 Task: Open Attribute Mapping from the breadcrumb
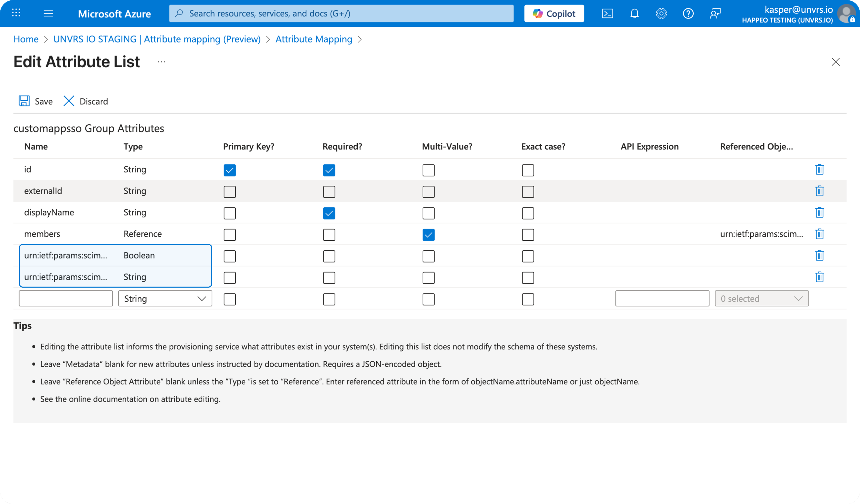pos(314,39)
